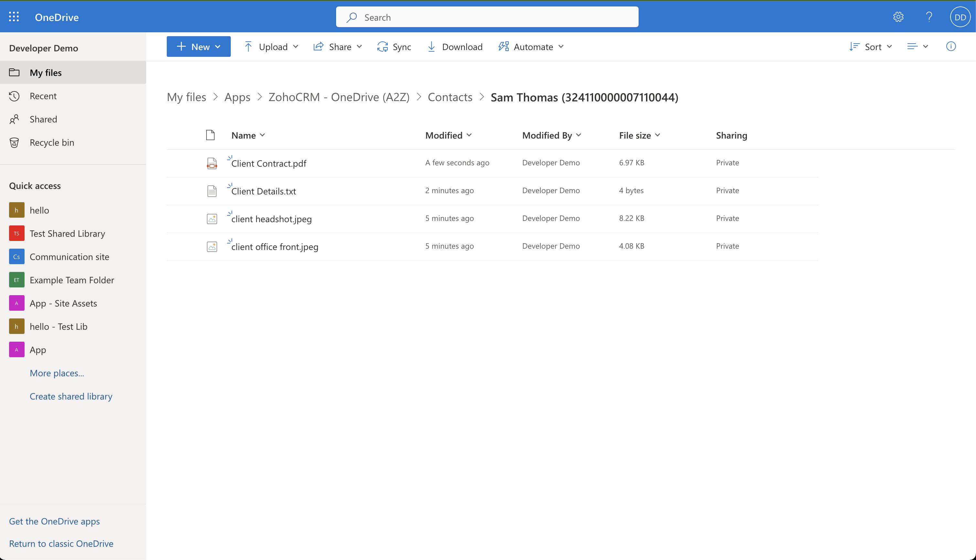Open the app launcher grid icon
This screenshot has height=560, width=976.
[x=14, y=17]
